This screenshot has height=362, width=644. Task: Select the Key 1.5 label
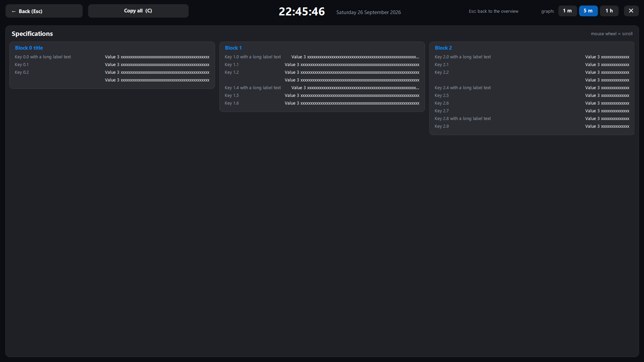click(x=232, y=96)
